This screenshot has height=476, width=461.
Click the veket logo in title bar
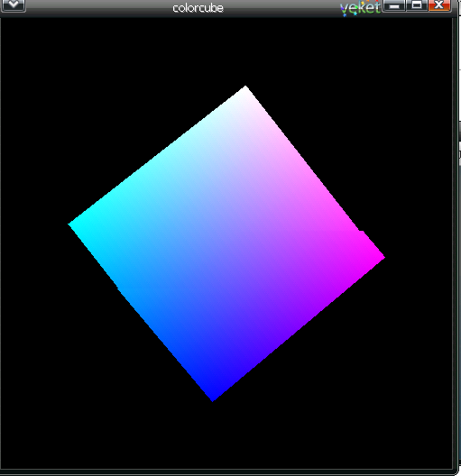click(360, 8)
